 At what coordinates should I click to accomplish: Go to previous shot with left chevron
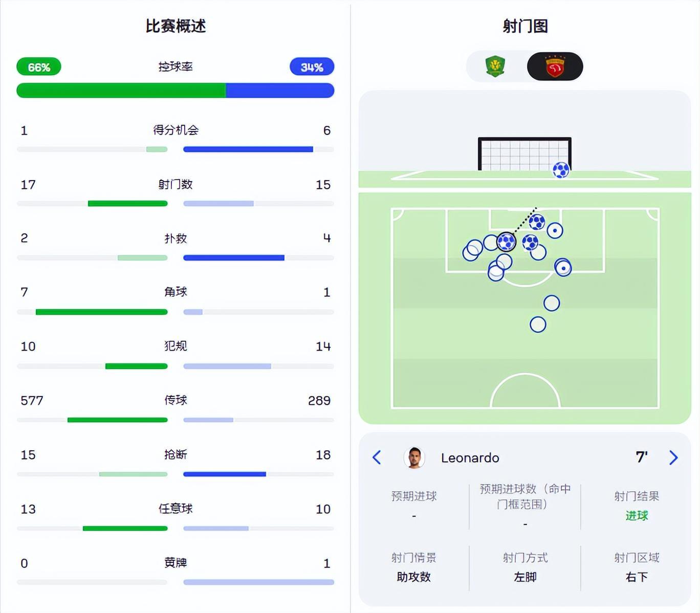tap(377, 457)
